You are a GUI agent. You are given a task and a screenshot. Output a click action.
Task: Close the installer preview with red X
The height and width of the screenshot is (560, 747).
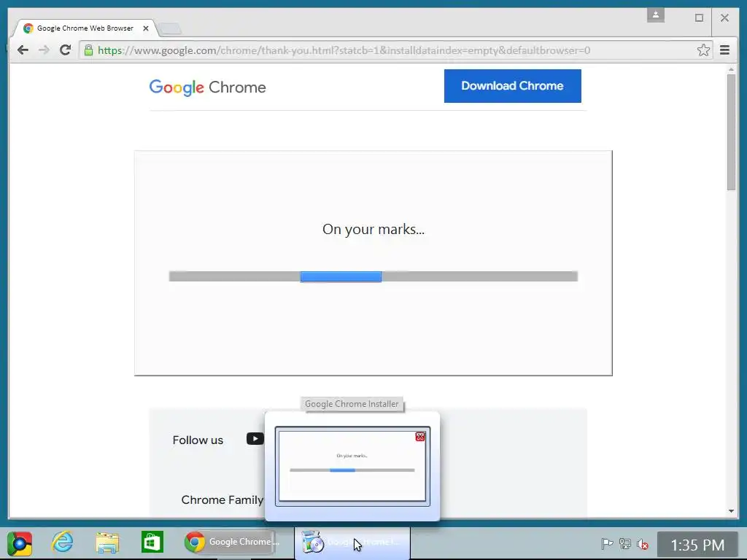click(x=419, y=437)
